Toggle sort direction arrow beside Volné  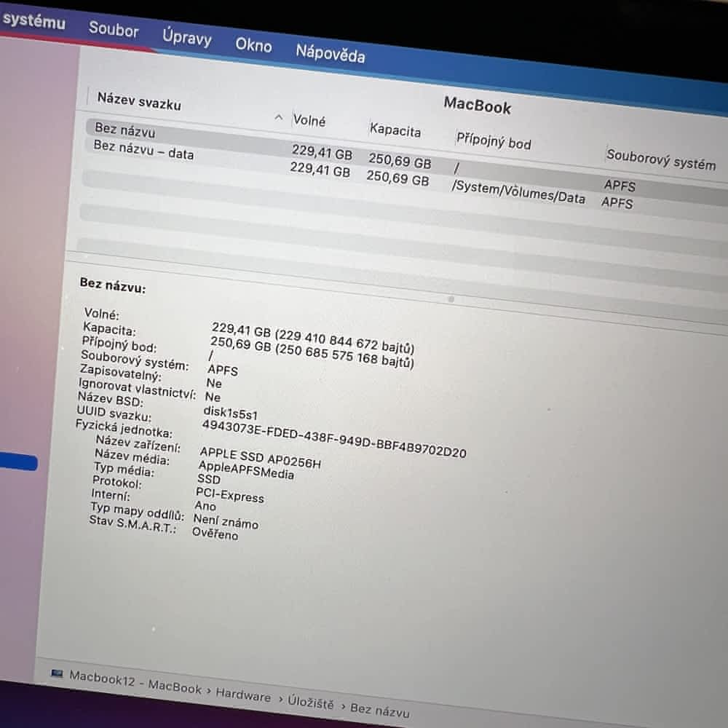279,117
